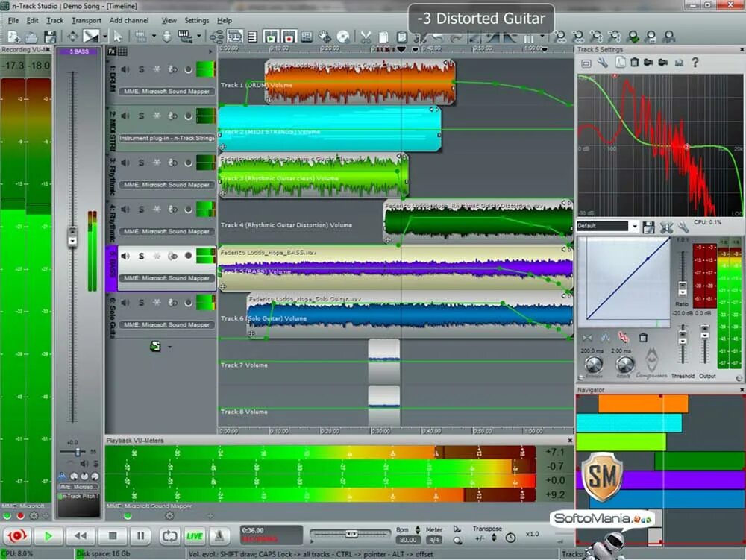Image resolution: width=746 pixels, height=560 pixels.
Task: Click the help question mark in Track 5 Settings
Action: point(695,63)
